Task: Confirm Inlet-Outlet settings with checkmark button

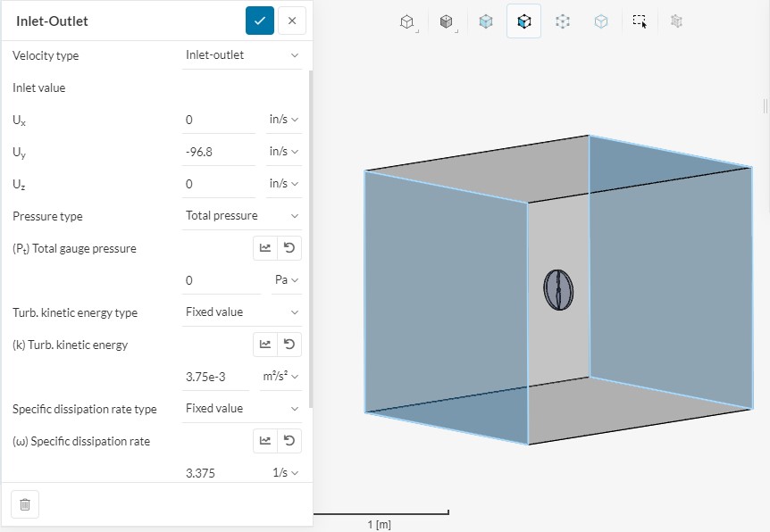Action: [260, 21]
